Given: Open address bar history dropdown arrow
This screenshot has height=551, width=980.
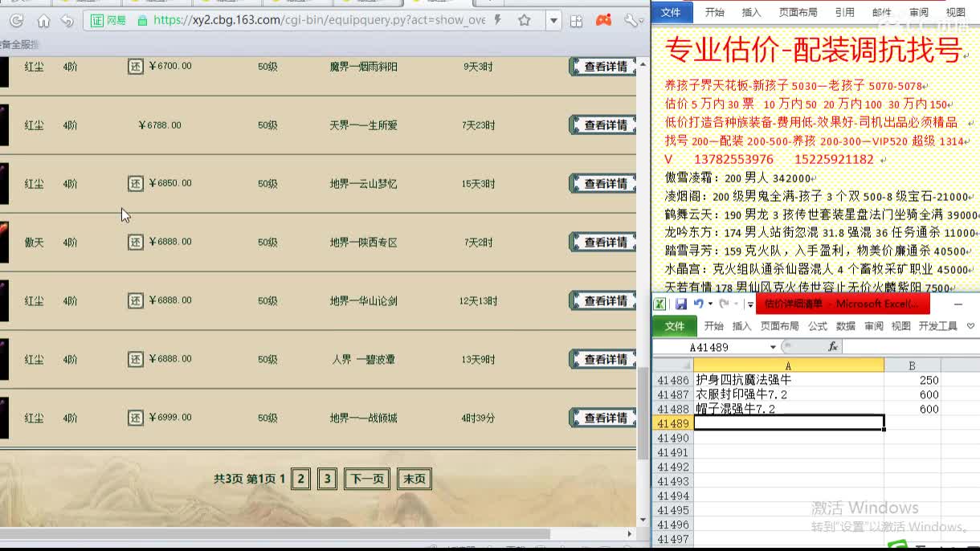Looking at the screenshot, I should [553, 21].
